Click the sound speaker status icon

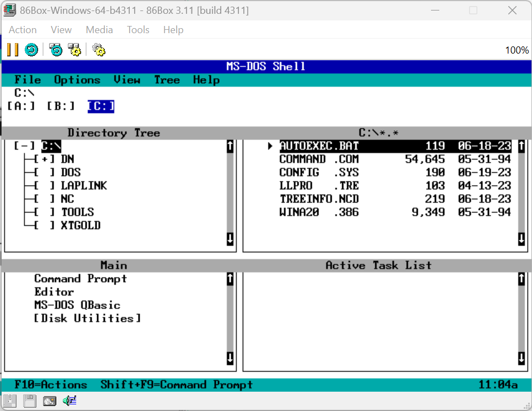(x=70, y=401)
